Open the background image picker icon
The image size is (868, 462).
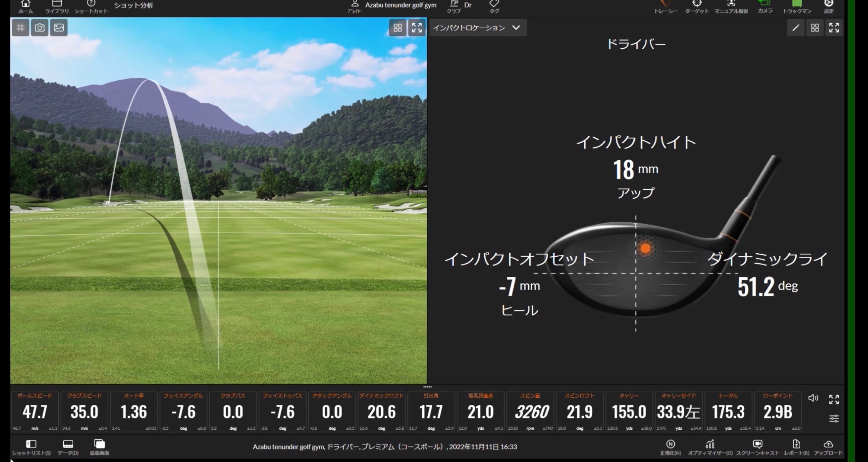point(59,28)
